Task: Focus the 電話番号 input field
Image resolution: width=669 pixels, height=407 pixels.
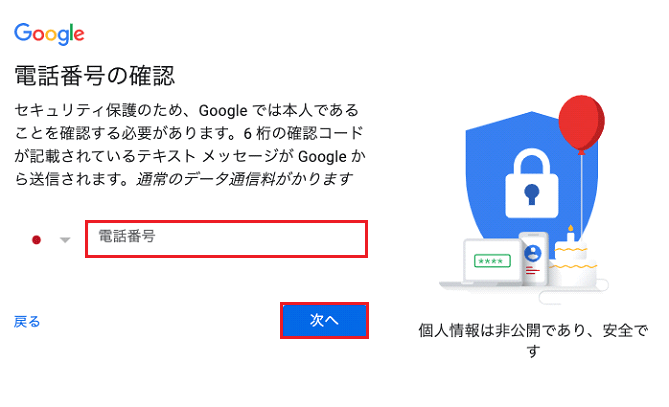Action: tap(226, 240)
